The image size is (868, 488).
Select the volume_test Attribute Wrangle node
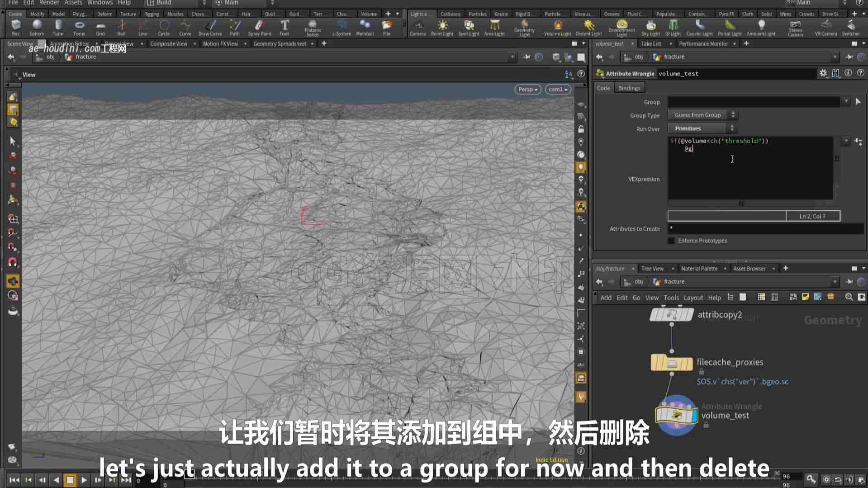click(676, 415)
